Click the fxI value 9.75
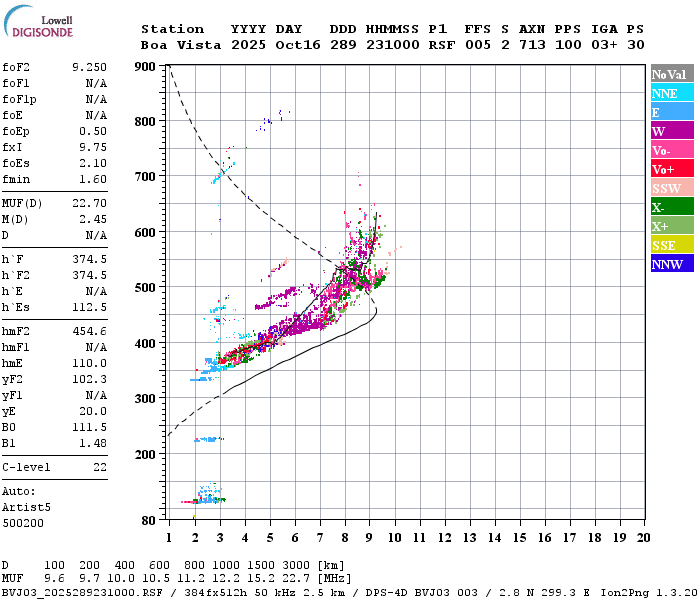 93,147
